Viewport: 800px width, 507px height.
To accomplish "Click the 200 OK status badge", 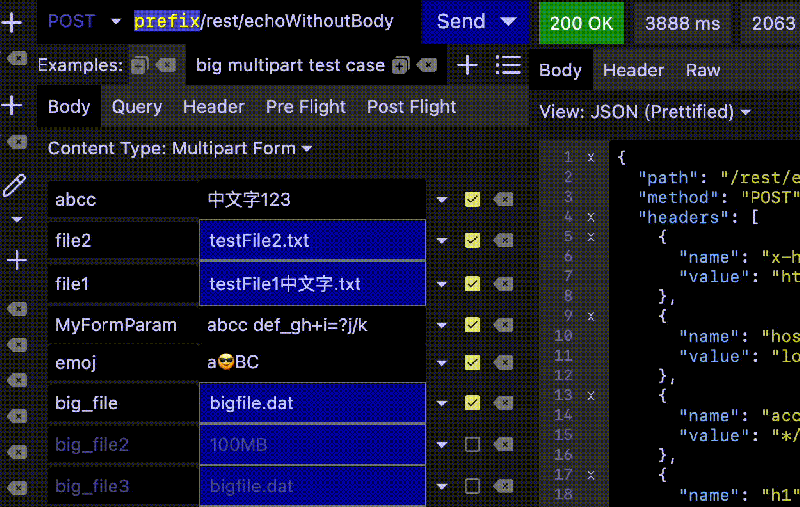I will 581,23.
